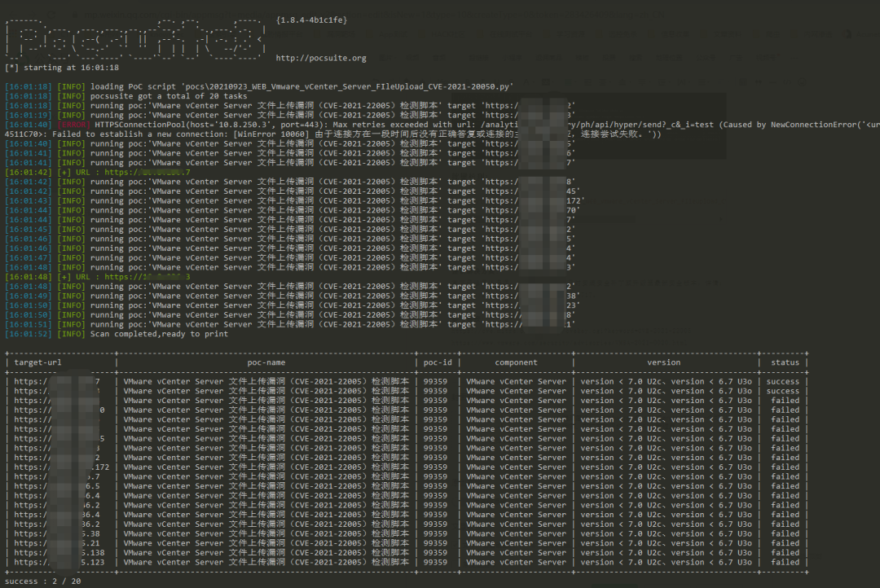Click the "starting at 16:01:18" line
The height and width of the screenshot is (588, 880).
point(62,68)
